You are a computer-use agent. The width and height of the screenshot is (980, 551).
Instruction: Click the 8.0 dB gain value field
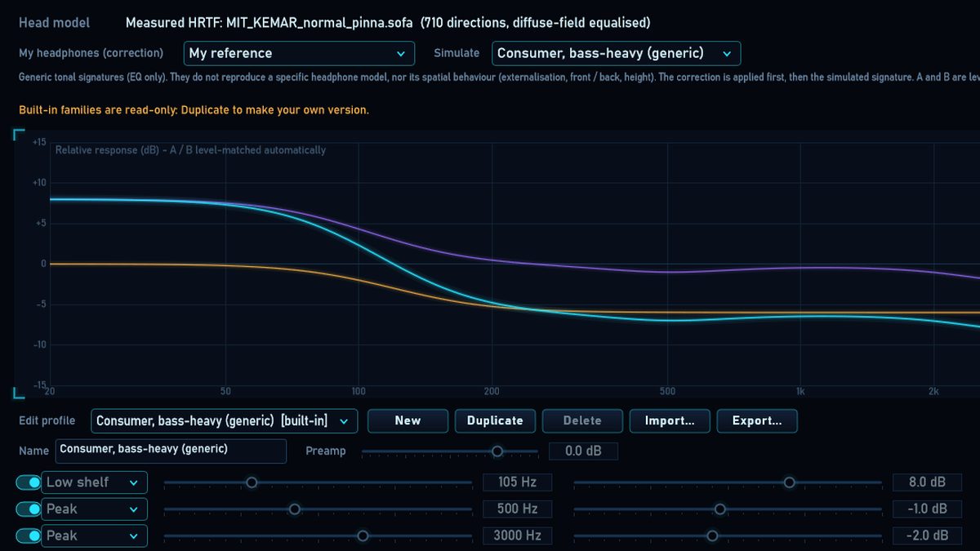point(928,482)
